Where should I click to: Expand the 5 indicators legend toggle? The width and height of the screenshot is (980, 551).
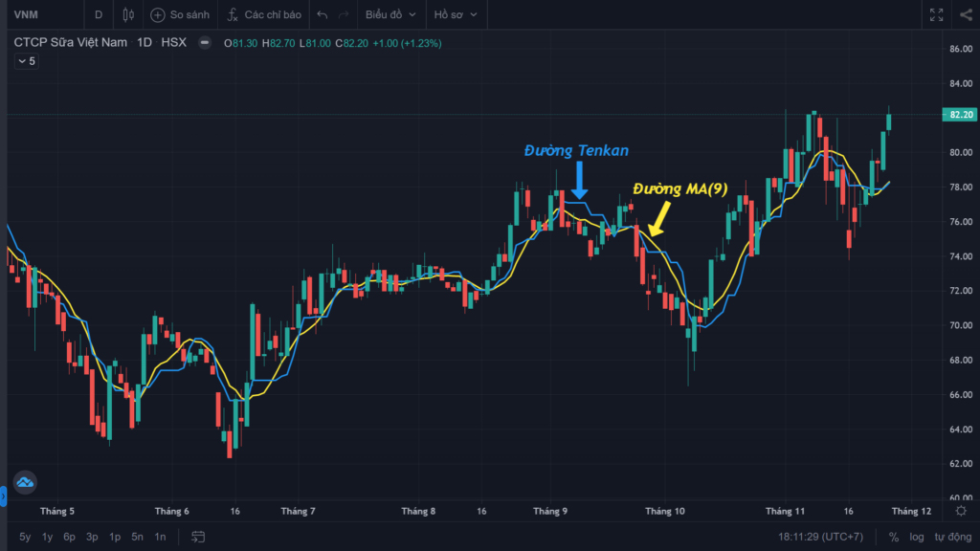tap(26, 61)
